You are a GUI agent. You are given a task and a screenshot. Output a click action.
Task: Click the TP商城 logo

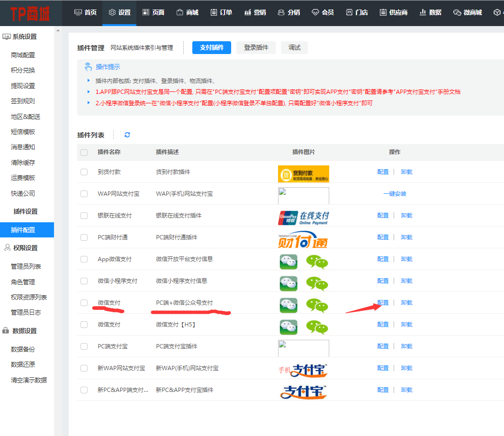30,13
